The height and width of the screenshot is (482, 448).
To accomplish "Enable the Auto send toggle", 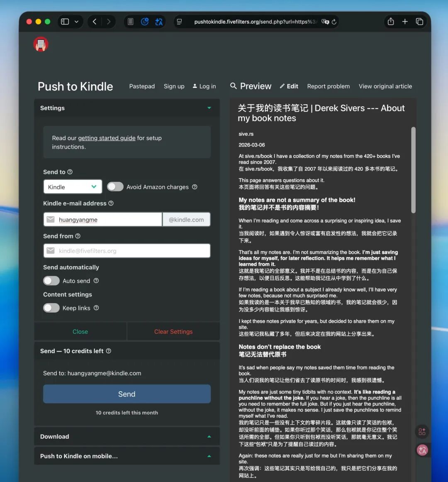I will click(x=51, y=281).
